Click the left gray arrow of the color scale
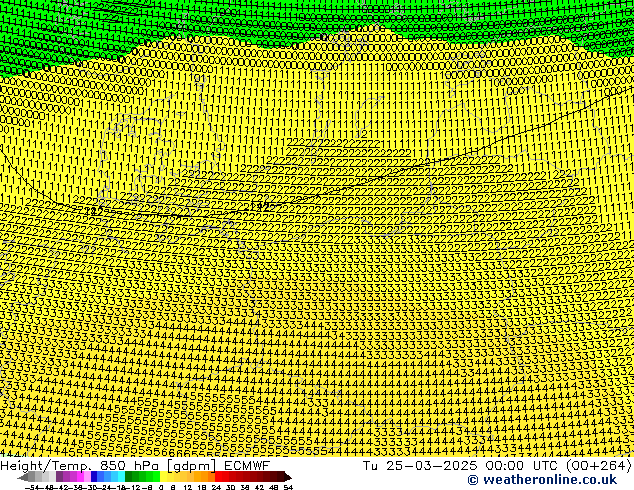 point(23,476)
